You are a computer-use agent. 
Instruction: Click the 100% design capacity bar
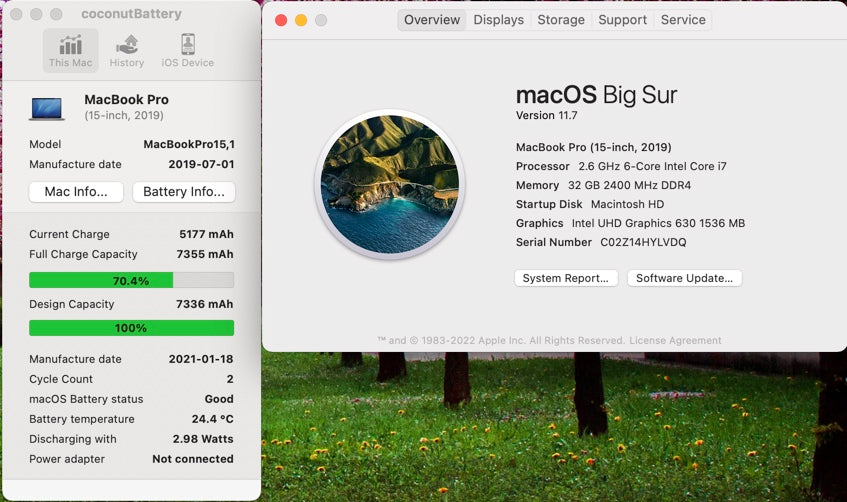pos(131,327)
